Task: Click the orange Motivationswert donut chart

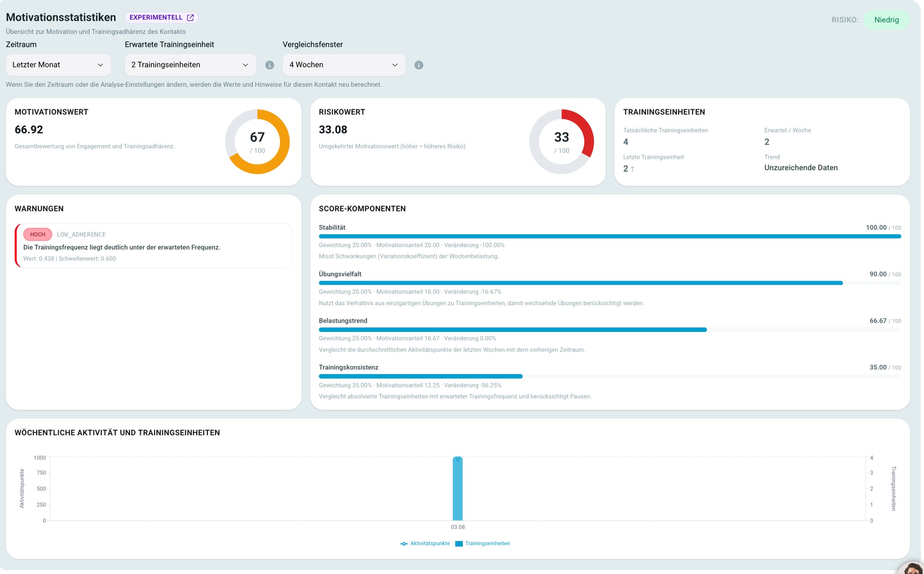Action: [x=257, y=142]
